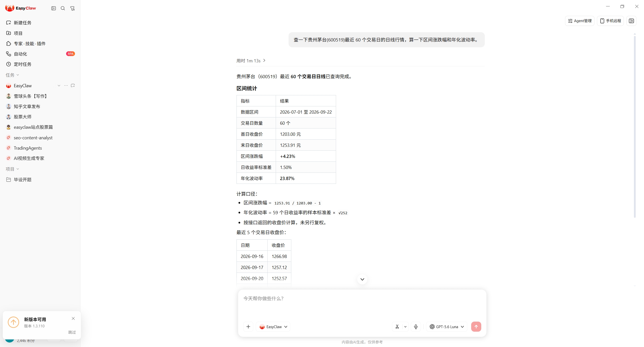
Task: Click the RPA badge next to 自动化
Action: [70, 54]
